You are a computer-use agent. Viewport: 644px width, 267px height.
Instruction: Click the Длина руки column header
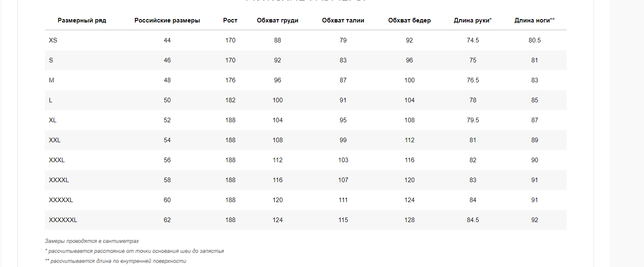[x=472, y=20]
